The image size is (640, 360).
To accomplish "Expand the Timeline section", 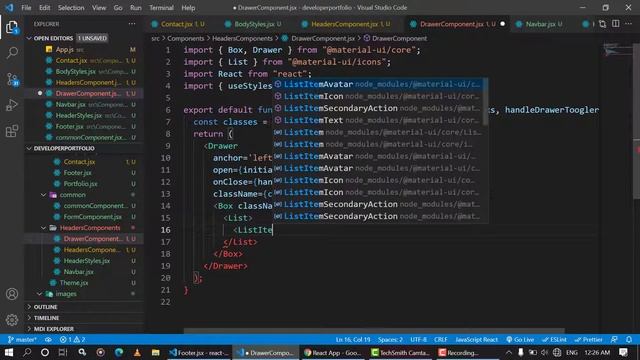I will [x=46, y=318].
